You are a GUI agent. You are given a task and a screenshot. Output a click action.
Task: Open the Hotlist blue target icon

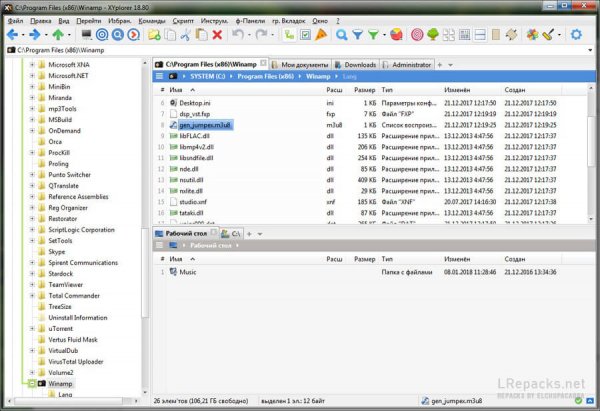tap(102, 35)
